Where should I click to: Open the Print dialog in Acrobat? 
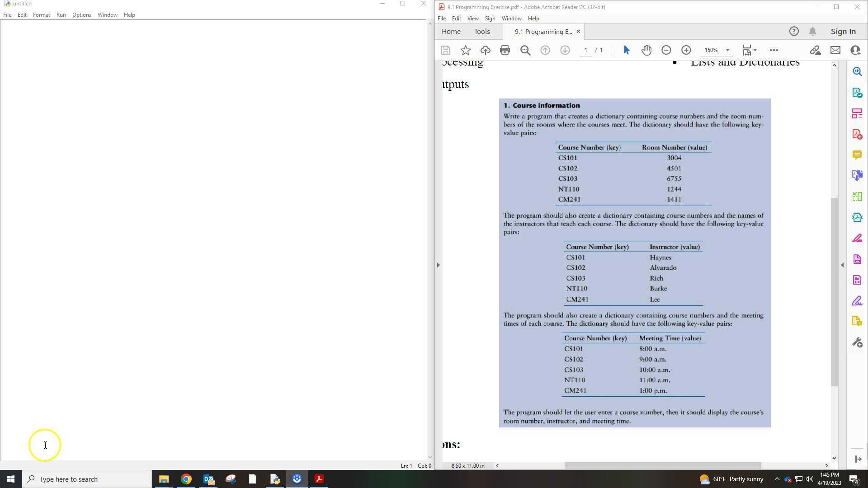pyautogui.click(x=505, y=50)
